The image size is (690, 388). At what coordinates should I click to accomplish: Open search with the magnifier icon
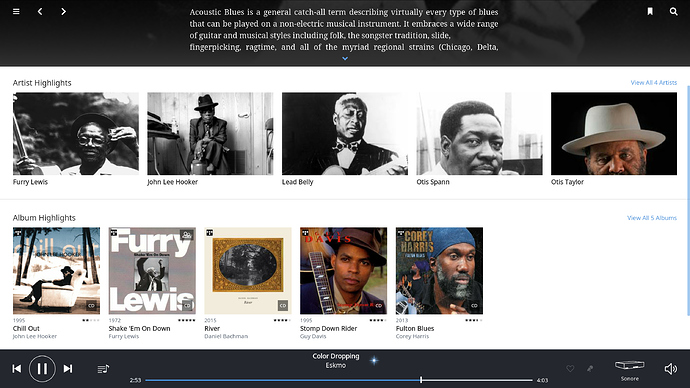673,11
